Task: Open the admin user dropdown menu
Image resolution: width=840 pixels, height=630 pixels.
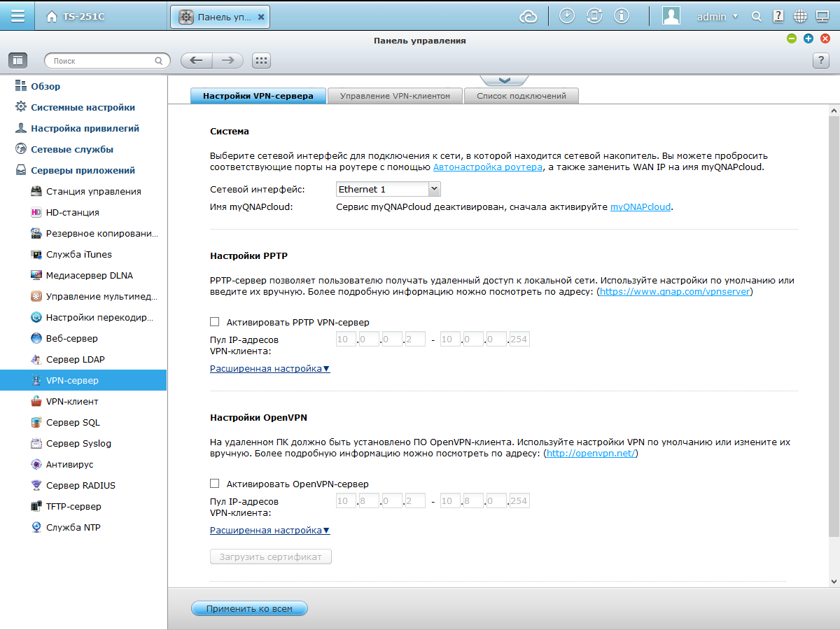Action: (x=717, y=17)
